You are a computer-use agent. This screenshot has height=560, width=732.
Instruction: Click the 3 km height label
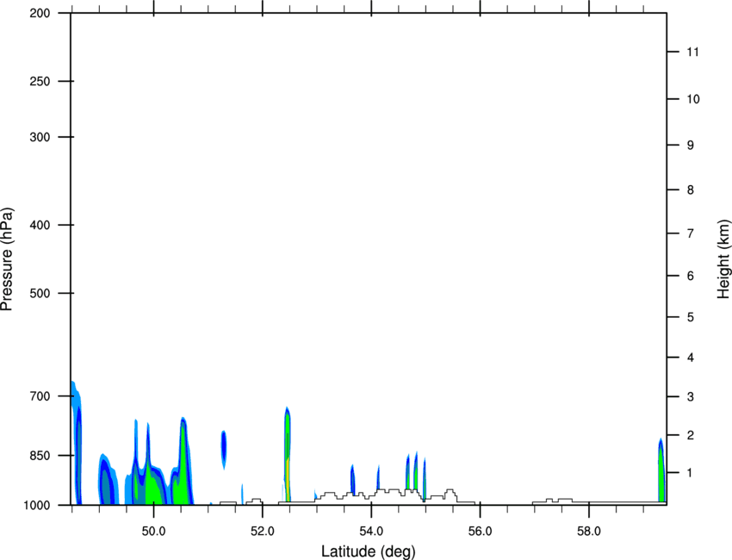click(691, 396)
